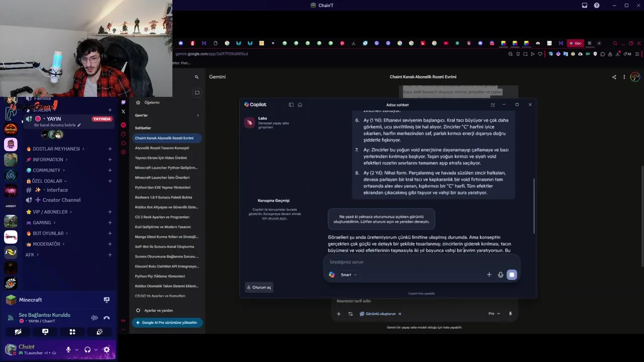Click Gemini plus upload button
This screenshot has width=644, height=362.
(x=339, y=314)
